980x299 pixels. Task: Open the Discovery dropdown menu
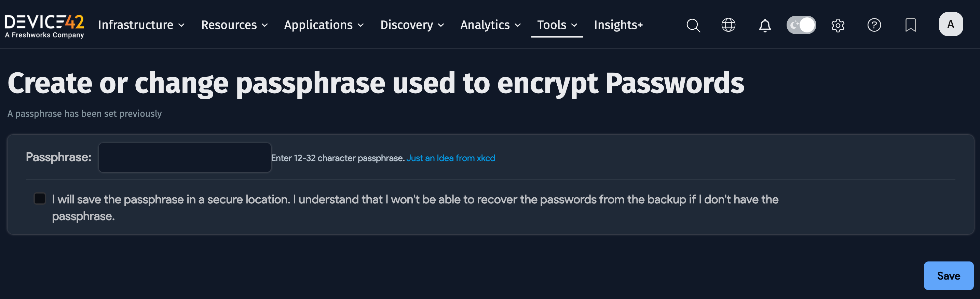(412, 25)
